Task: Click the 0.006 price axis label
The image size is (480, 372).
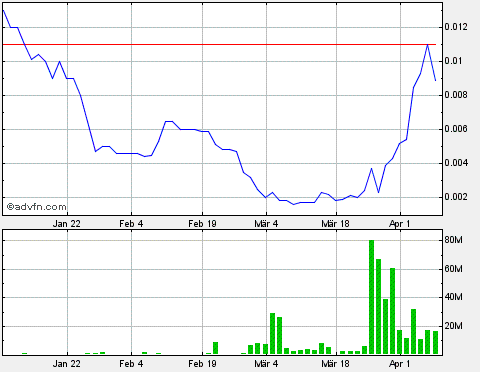Action: click(456, 129)
